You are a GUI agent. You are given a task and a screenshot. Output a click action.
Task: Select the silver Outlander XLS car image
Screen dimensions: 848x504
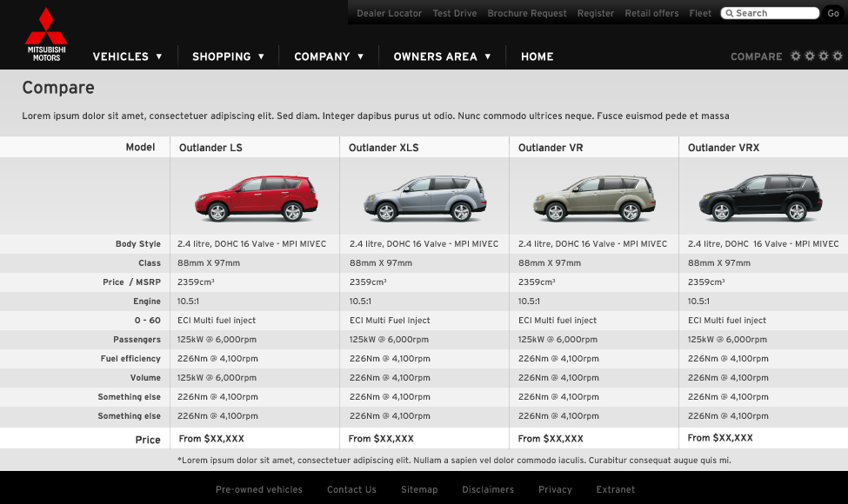pyautogui.click(x=425, y=198)
